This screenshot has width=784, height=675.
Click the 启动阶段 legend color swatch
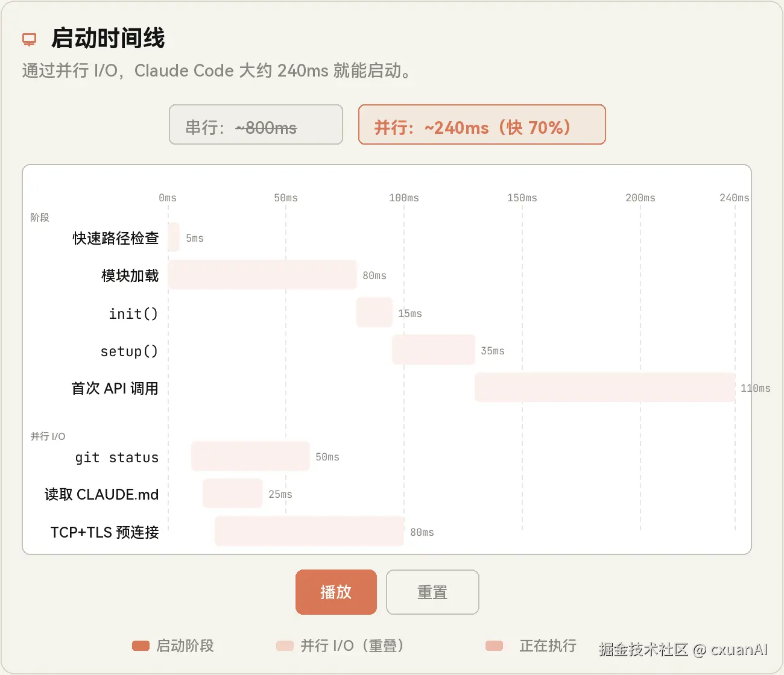141,646
